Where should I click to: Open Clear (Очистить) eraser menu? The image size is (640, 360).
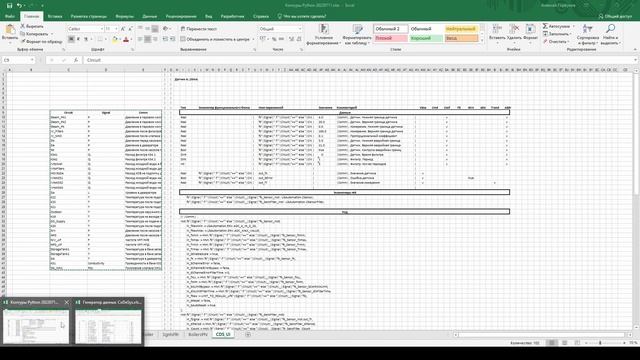click(x=556, y=42)
